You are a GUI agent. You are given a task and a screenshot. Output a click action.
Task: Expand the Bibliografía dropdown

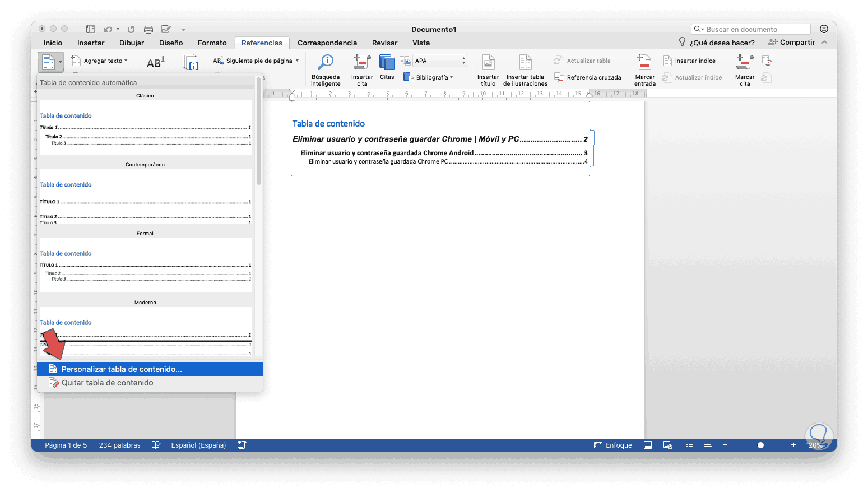[451, 77]
